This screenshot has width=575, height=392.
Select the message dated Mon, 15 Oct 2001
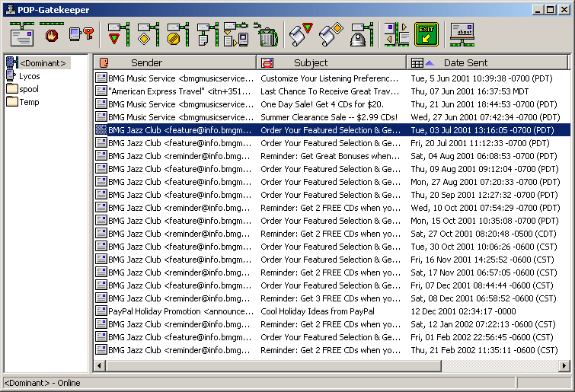[x=332, y=221]
